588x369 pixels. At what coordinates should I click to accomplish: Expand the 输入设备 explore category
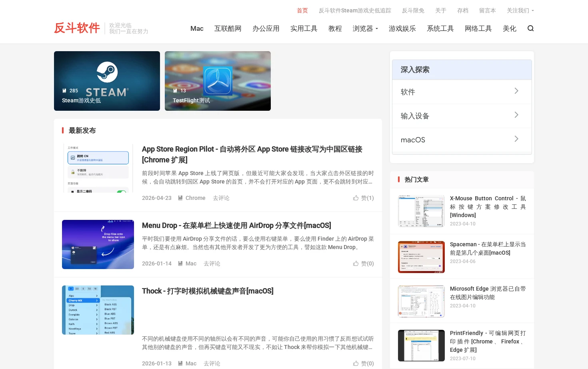pyautogui.click(x=462, y=116)
